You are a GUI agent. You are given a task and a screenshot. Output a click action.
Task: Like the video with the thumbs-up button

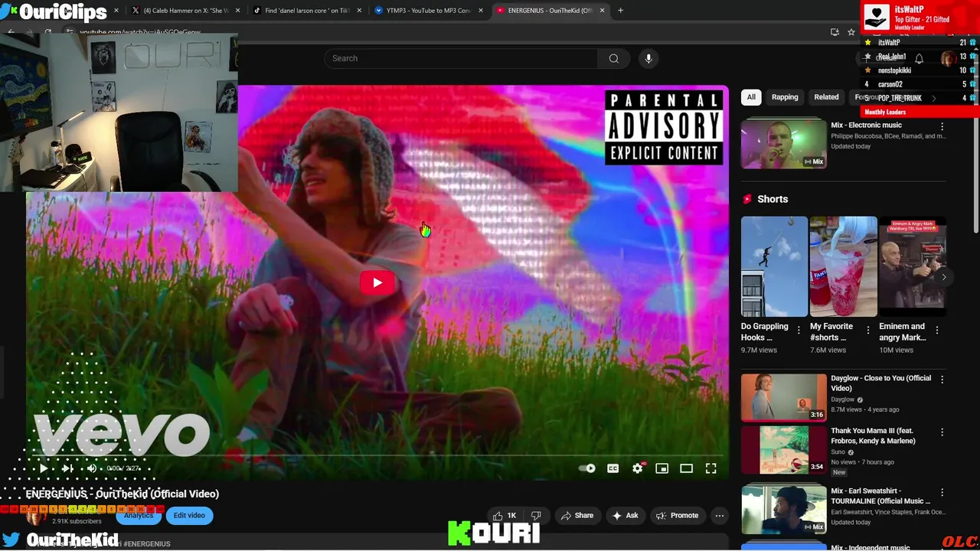(x=505, y=516)
